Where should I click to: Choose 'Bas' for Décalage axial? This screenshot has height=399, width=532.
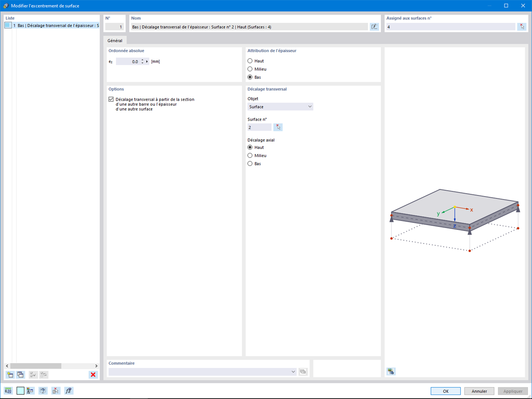(x=250, y=164)
